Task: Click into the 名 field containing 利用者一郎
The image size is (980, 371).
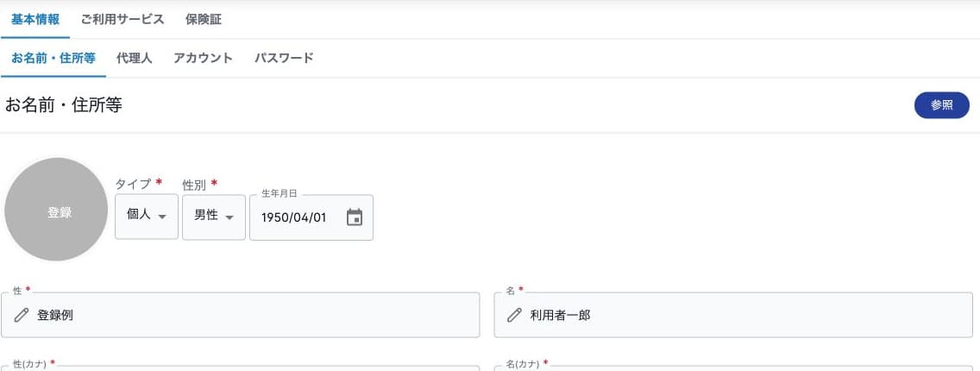Action: [x=733, y=315]
